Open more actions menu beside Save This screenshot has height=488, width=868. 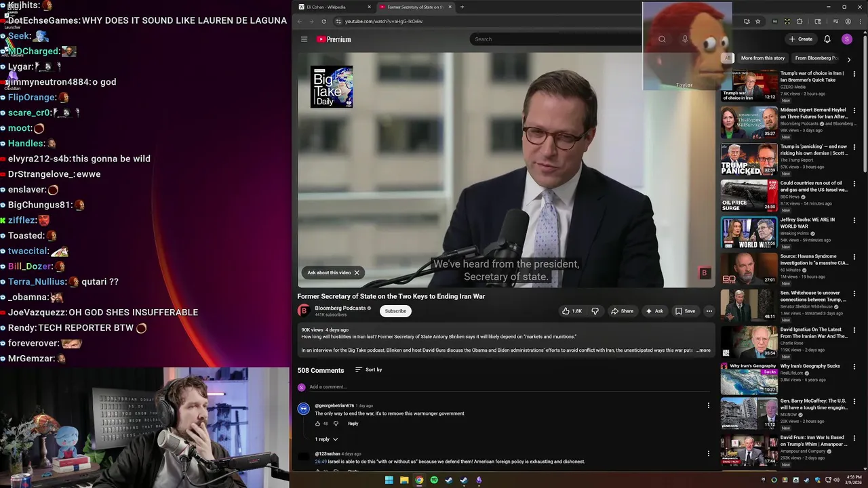(709, 311)
